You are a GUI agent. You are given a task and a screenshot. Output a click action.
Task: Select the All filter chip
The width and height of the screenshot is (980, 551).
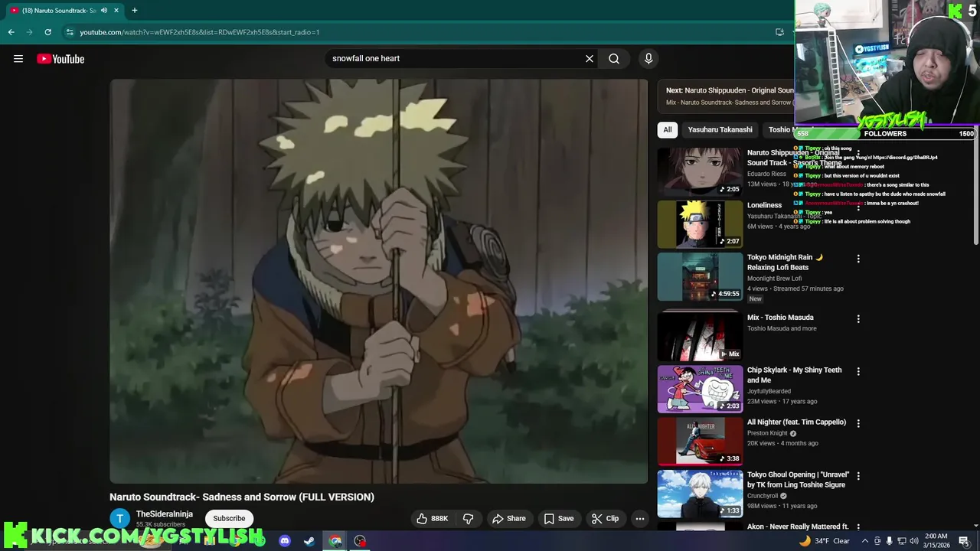pyautogui.click(x=668, y=129)
